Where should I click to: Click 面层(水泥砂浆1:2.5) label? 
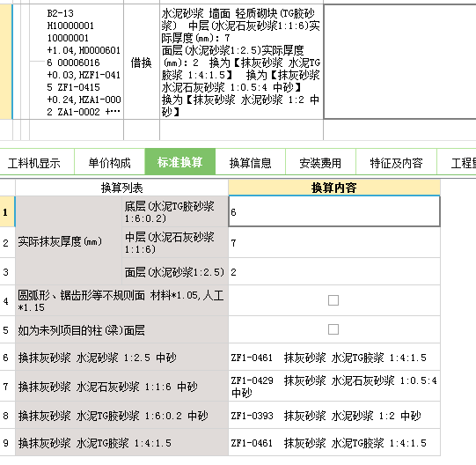(x=175, y=271)
